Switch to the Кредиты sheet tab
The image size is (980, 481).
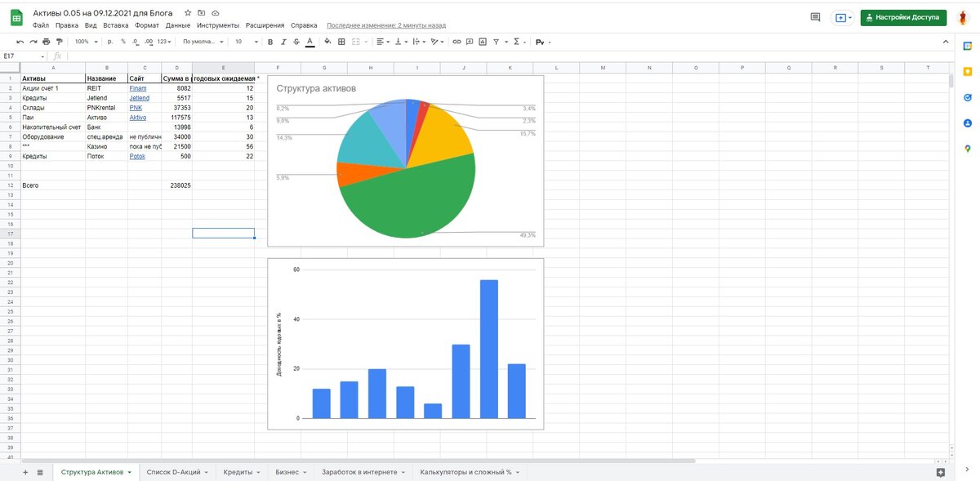242,472
